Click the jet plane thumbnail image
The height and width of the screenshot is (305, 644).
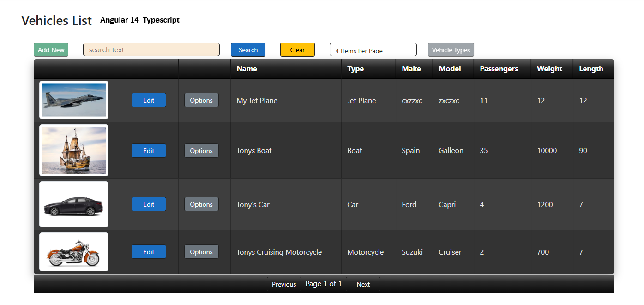tap(74, 100)
